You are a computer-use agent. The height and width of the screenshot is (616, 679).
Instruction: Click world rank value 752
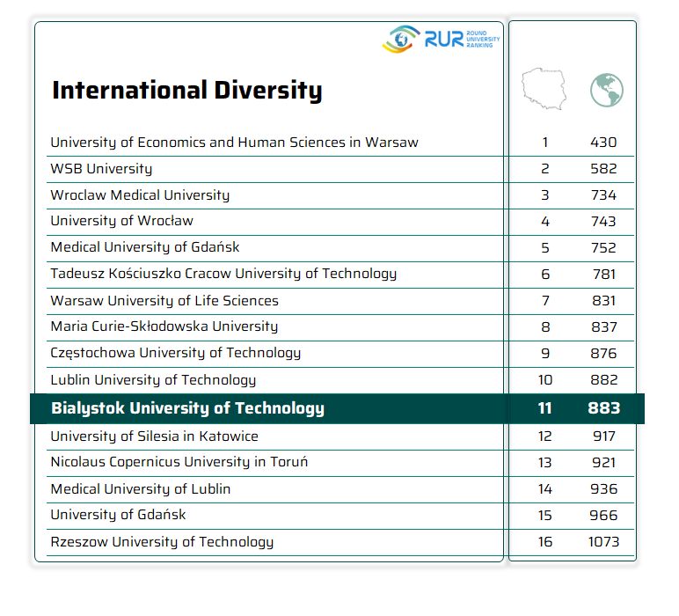click(603, 248)
